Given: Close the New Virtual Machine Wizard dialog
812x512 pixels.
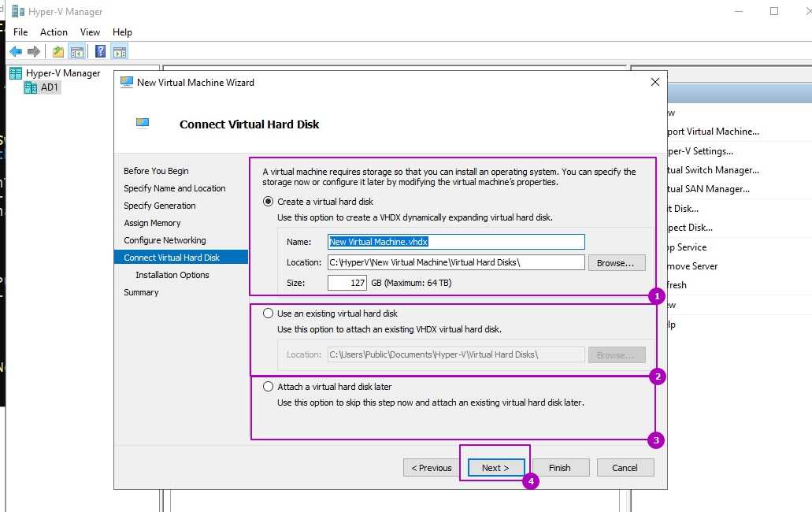Looking at the screenshot, I should pyautogui.click(x=655, y=82).
